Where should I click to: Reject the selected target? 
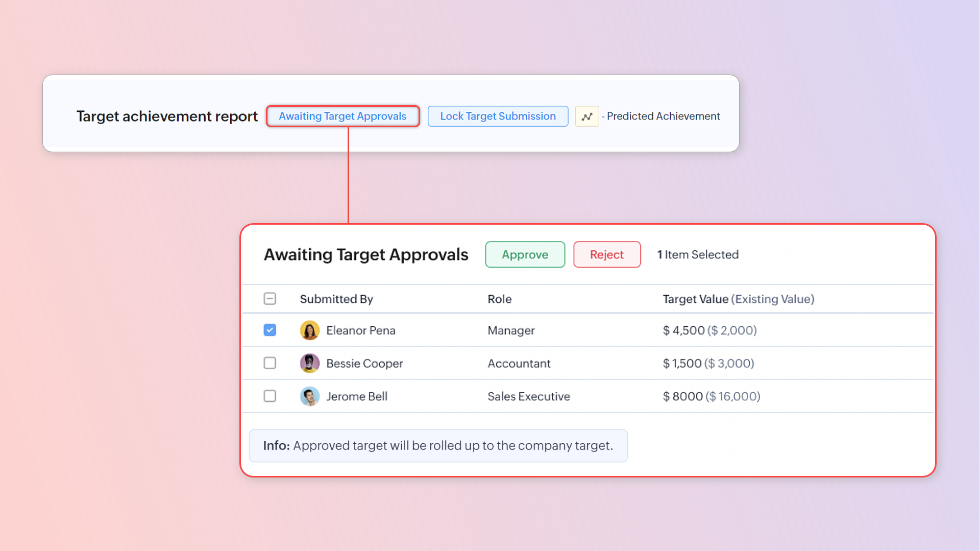click(x=606, y=254)
